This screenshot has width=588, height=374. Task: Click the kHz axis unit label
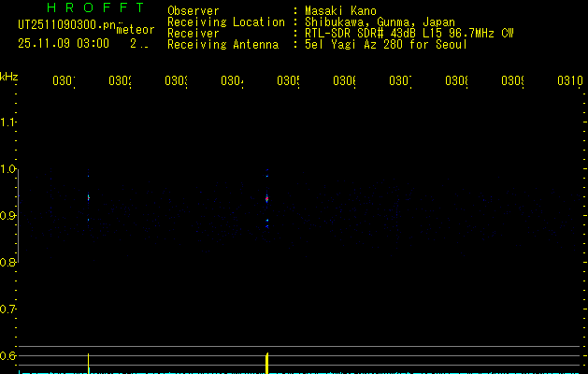pyautogui.click(x=8, y=77)
